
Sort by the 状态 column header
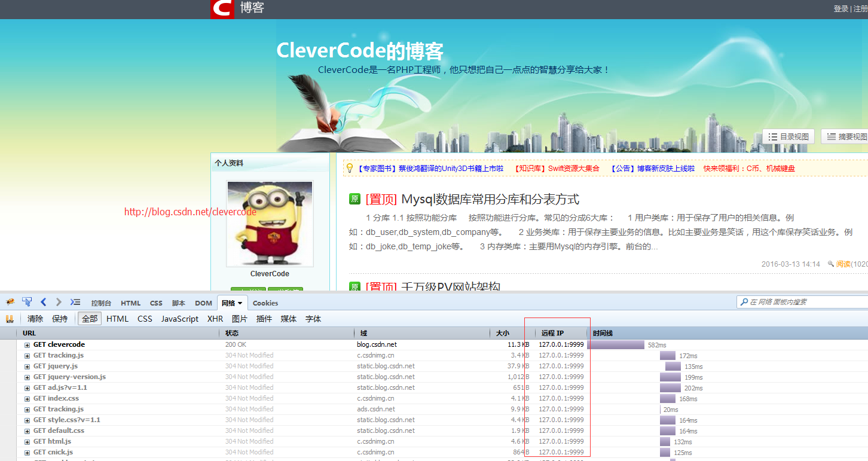click(288, 333)
